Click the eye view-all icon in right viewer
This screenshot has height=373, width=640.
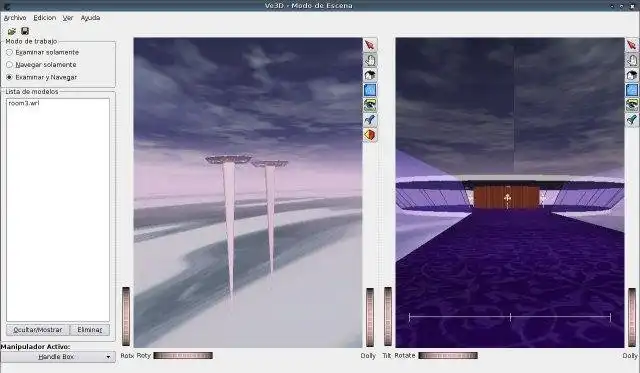point(632,105)
